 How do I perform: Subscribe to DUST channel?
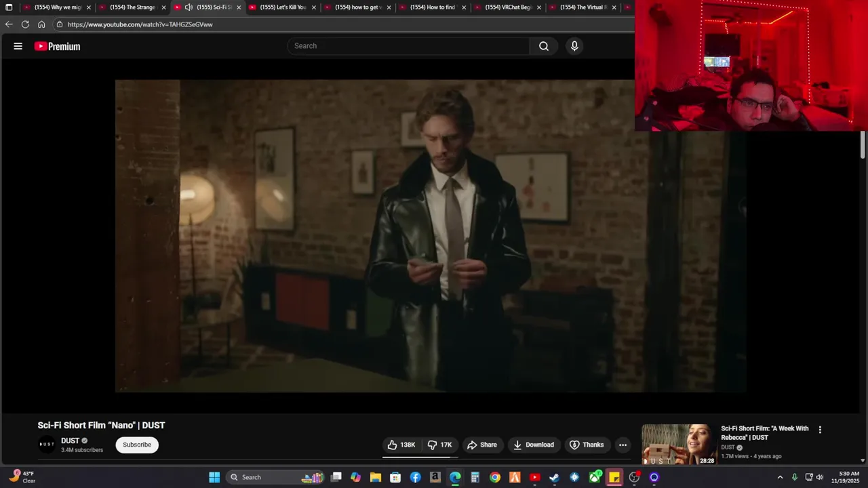[x=137, y=445]
